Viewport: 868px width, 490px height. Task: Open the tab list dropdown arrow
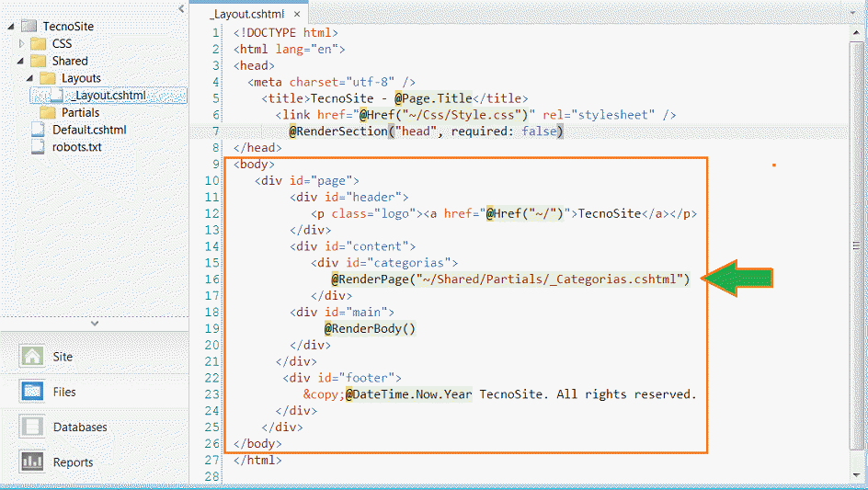(x=854, y=12)
